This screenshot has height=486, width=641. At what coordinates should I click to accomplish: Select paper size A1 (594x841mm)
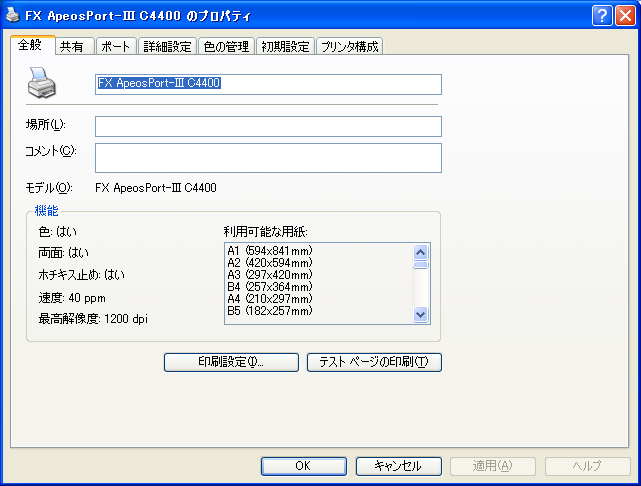coord(270,251)
